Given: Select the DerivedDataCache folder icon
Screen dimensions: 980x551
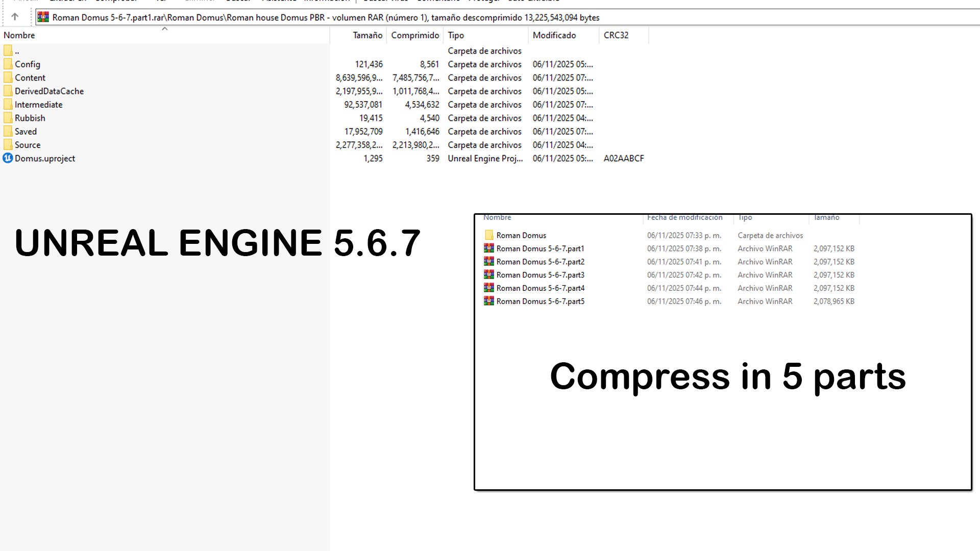Looking at the screenshot, I should [8, 91].
